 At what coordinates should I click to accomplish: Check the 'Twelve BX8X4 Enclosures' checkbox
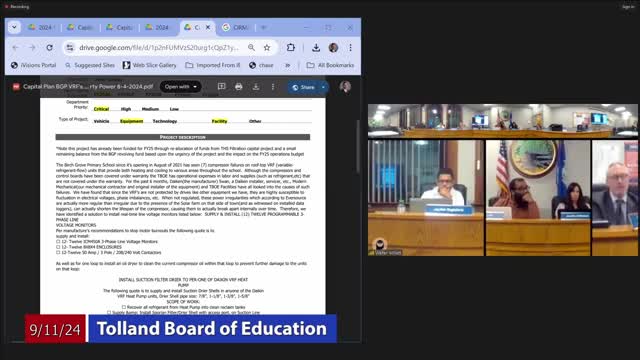click(58, 247)
